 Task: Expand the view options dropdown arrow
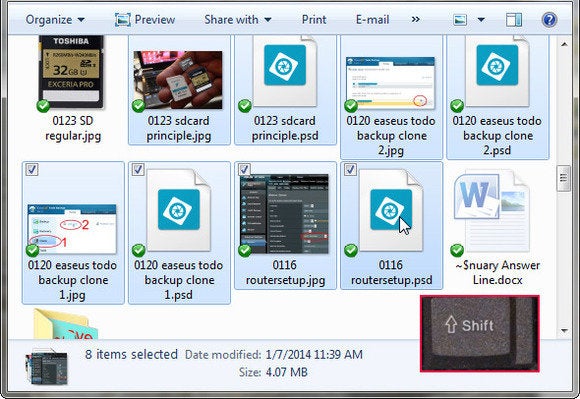point(481,20)
